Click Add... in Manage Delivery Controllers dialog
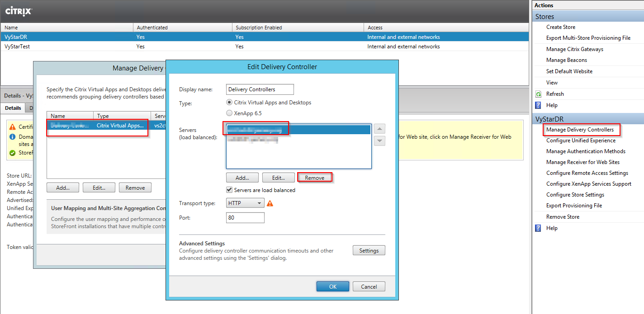This screenshot has width=644, height=314. tap(63, 187)
